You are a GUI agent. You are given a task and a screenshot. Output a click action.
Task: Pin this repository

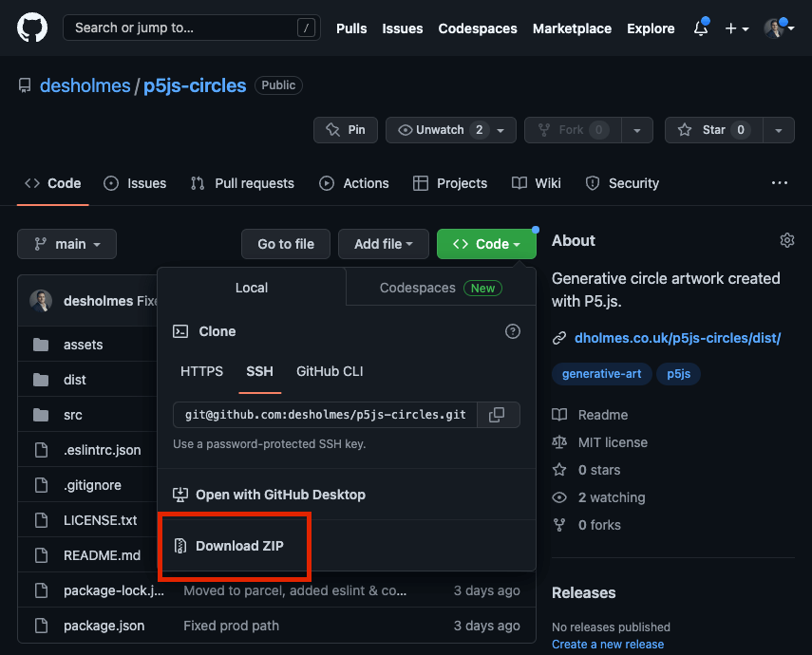coord(346,130)
